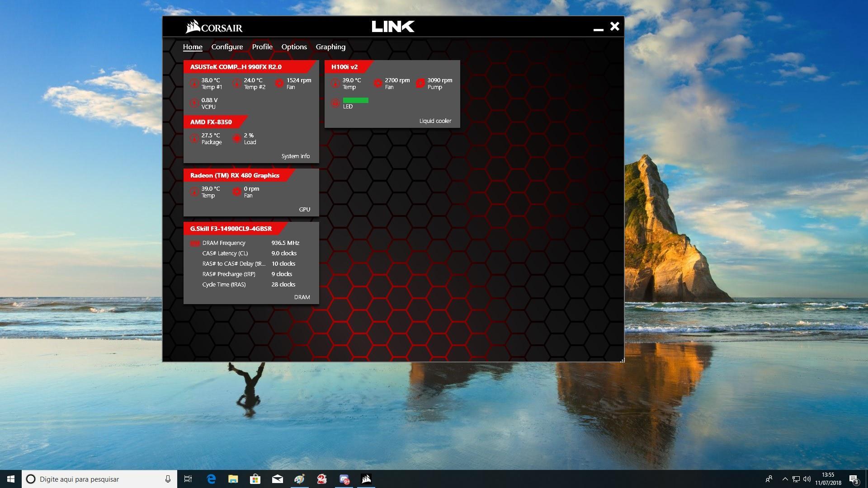Viewport: 868px width, 488px height.
Task: Select the H100i v2 panel header
Action: click(349, 67)
